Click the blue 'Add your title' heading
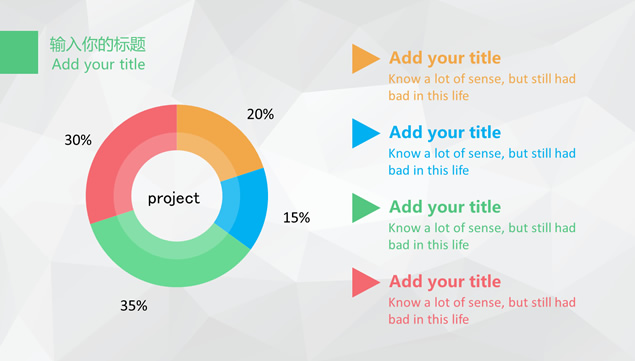635x361 pixels. [445, 132]
